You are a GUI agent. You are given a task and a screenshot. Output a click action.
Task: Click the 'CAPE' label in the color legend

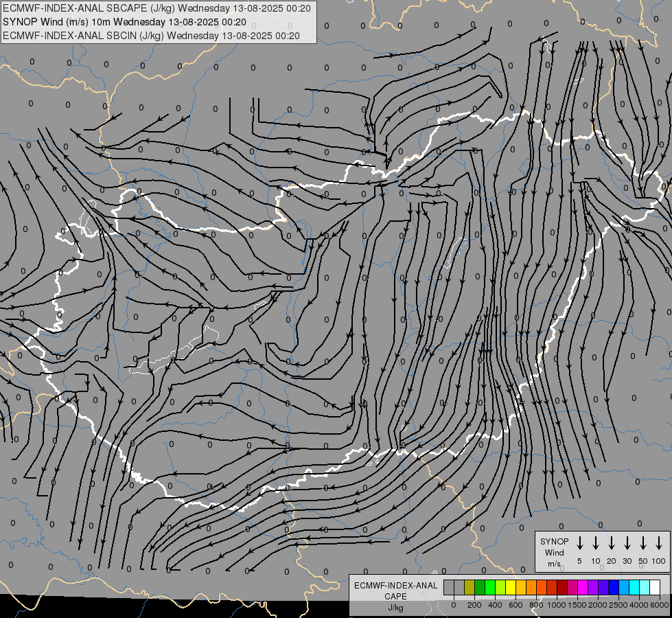(x=395, y=597)
